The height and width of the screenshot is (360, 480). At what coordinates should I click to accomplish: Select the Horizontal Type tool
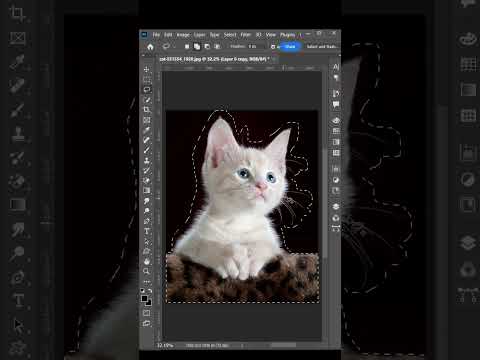coord(147,231)
